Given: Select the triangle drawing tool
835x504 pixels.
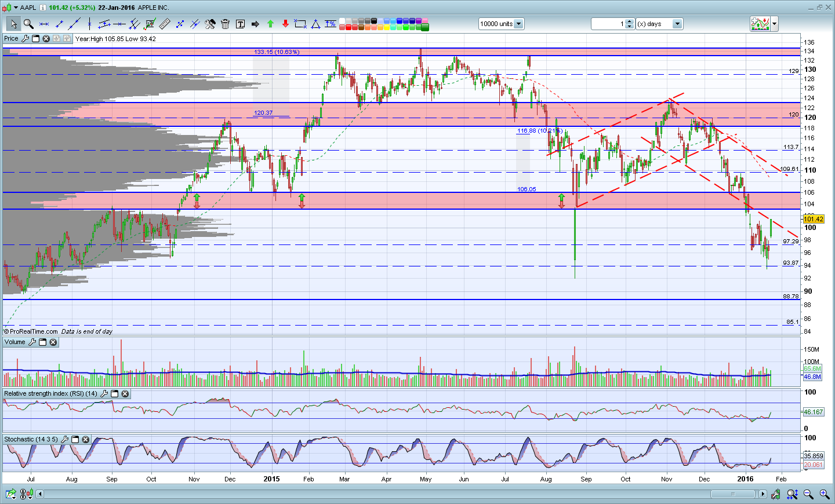Looking at the screenshot, I should (x=315, y=24).
